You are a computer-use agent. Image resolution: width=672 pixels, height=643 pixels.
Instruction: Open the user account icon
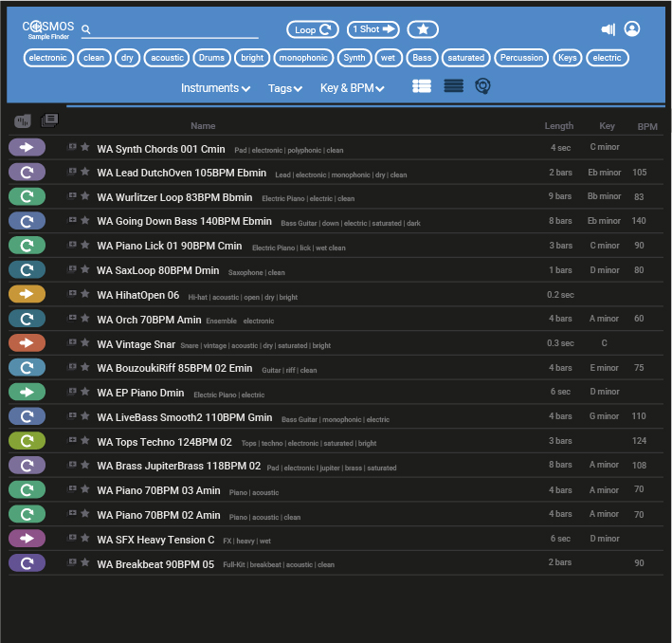click(x=631, y=29)
